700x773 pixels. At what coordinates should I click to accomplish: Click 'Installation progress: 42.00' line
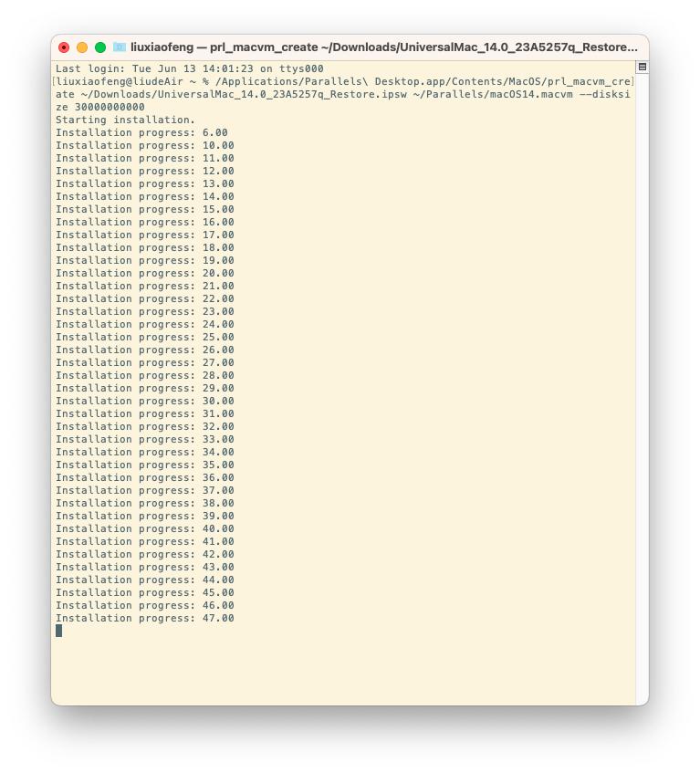(x=144, y=554)
